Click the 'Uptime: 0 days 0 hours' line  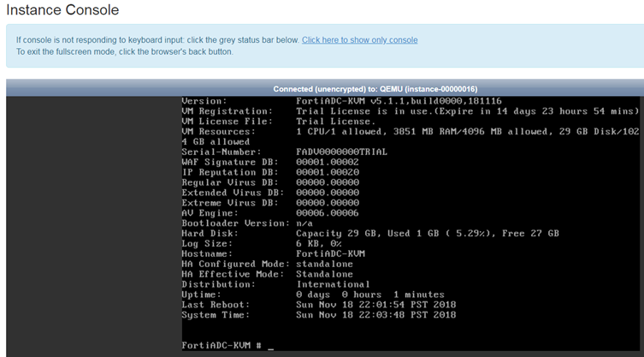coord(313,295)
